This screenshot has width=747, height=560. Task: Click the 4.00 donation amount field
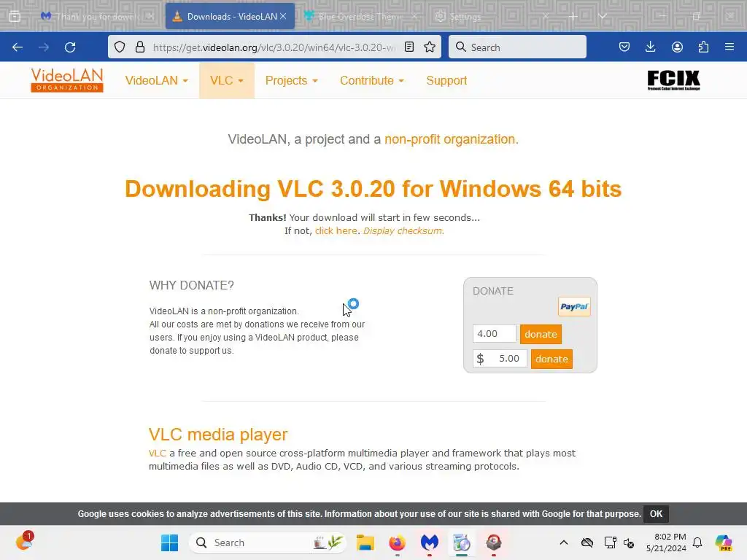494,334
